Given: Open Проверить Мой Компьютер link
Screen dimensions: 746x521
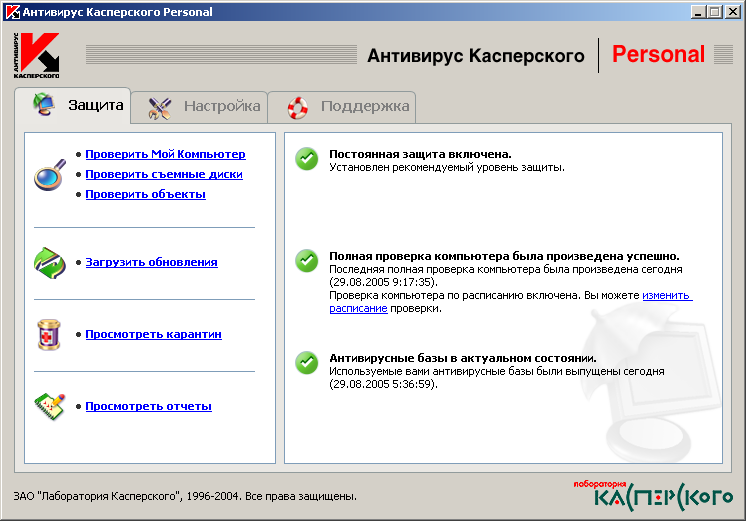Looking at the screenshot, I should coord(165,154).
